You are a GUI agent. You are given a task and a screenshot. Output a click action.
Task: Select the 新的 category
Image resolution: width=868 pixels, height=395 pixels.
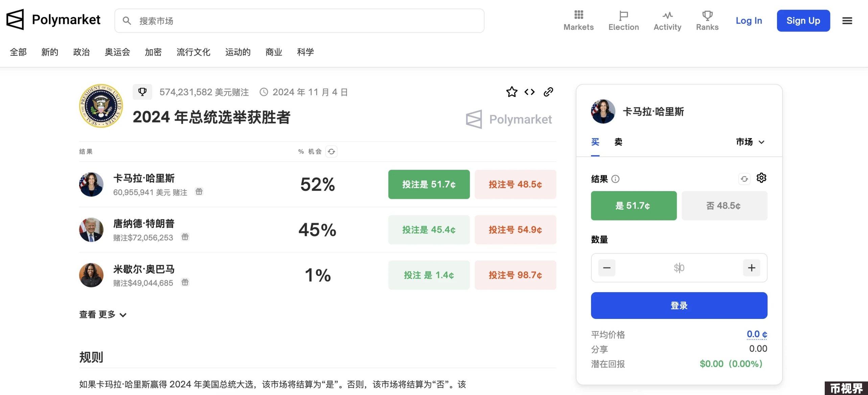[x=50, y=52]
